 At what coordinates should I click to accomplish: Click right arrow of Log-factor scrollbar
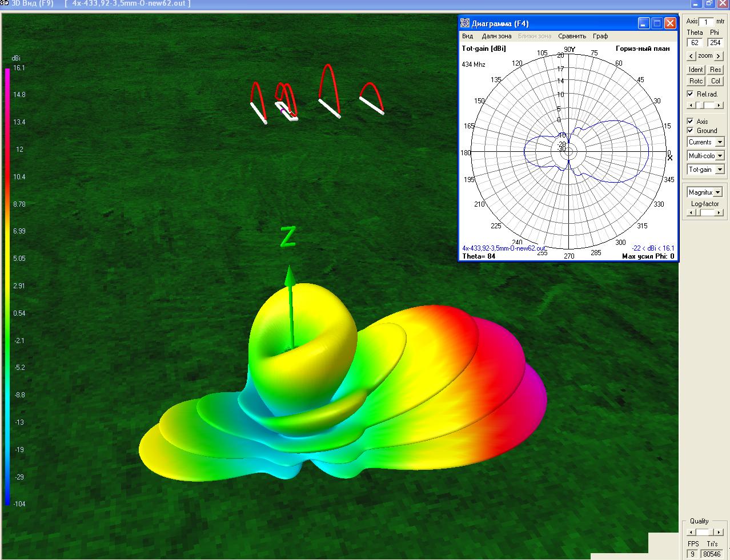[x=720, y=213]
